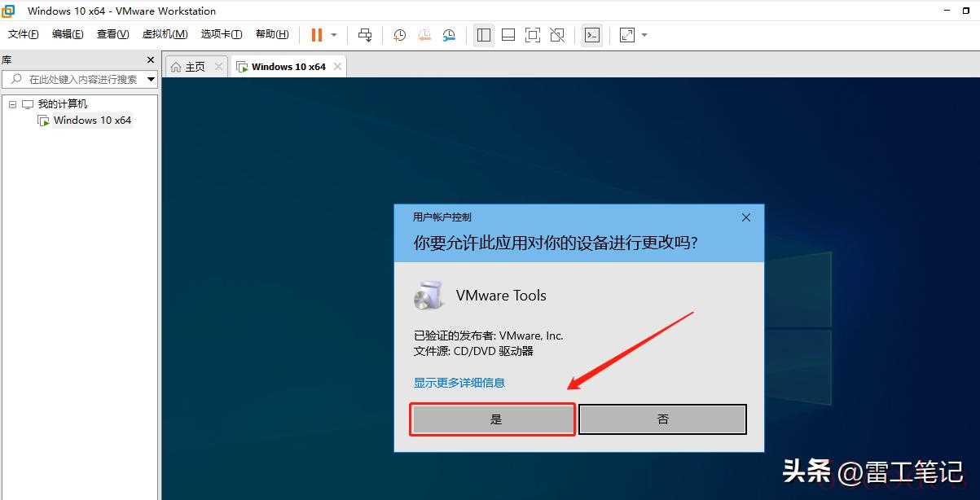The height and width of the screenshot is (500, 980).
Task: Open the power options dropdown beside Pause
Action: (334, 35)
